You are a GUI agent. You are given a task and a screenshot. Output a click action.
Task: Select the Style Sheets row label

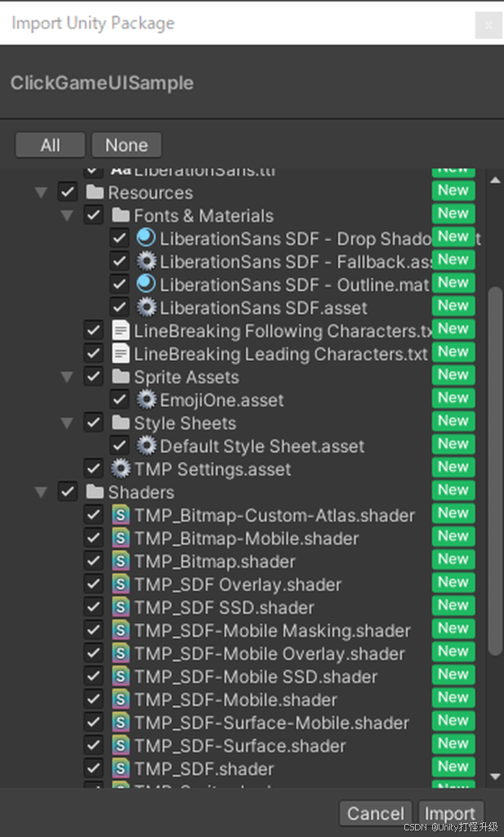click(185, 423)
